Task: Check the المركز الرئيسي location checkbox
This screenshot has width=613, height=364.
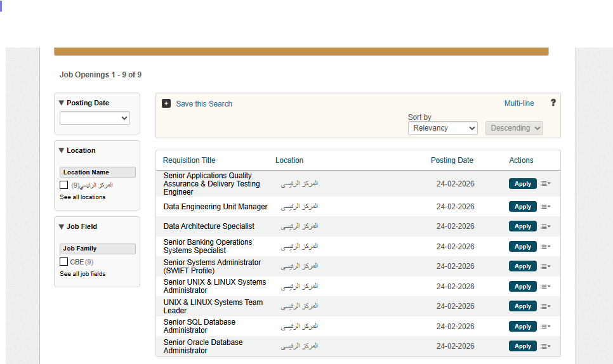Action: (x=64, y=185)
